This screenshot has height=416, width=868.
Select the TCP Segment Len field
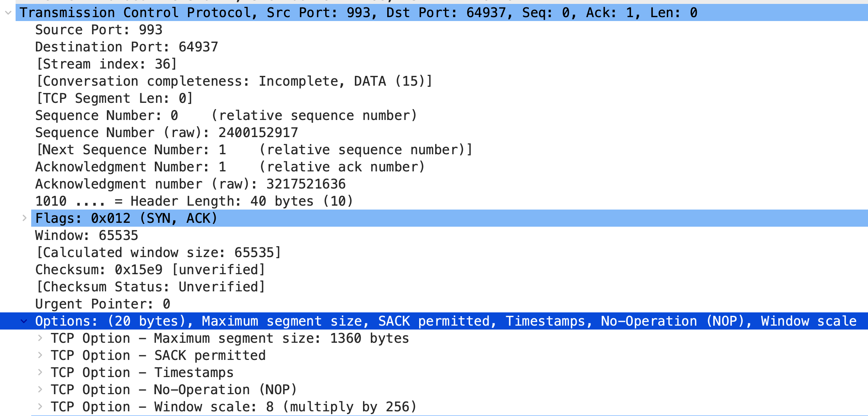(113, 98)
